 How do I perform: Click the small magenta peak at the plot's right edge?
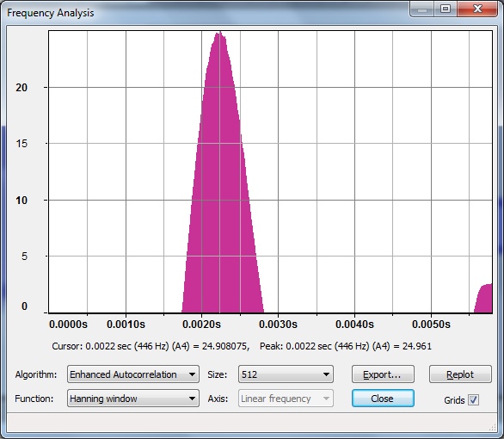coord(483,299)
